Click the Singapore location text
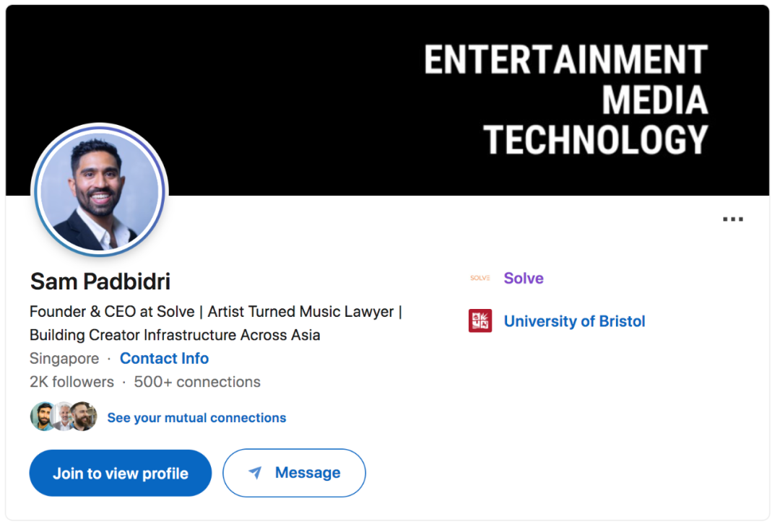 coord(64,359)
